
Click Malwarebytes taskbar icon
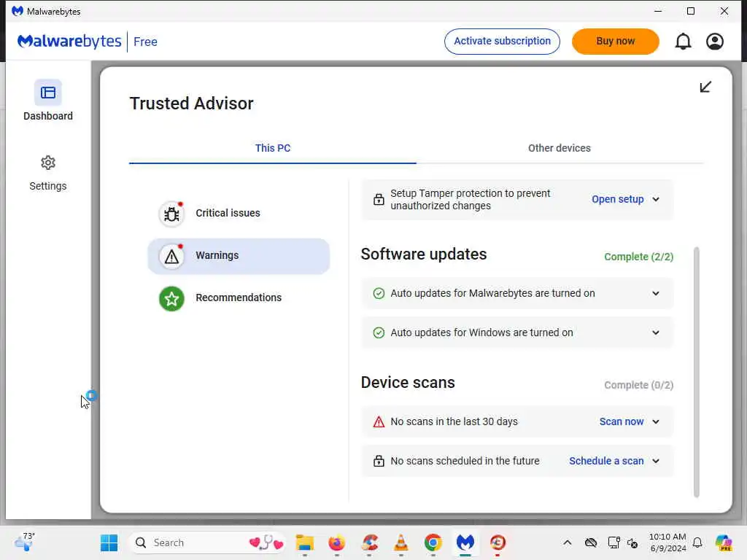coord(465,542)
